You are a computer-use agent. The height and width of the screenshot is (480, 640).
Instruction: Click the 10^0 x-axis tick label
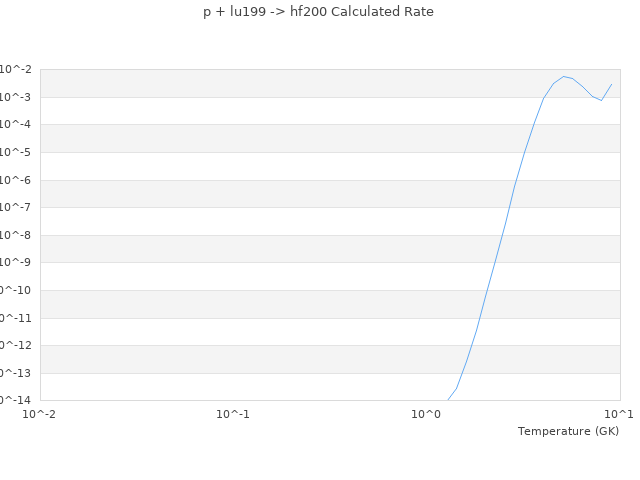click(x=426, y=413)
